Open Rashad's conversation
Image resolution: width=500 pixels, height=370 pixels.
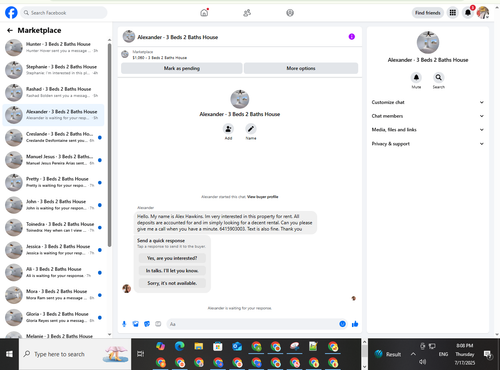point(53,92)
